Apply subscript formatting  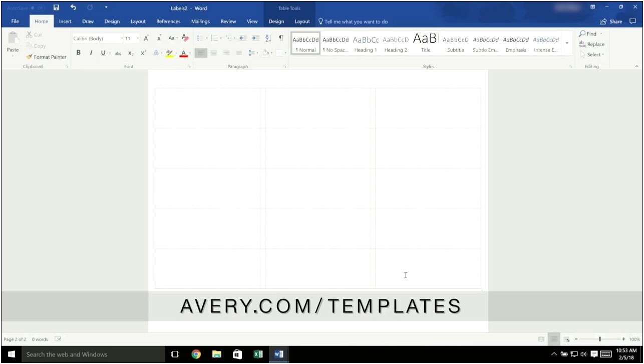tap(131, 53)
